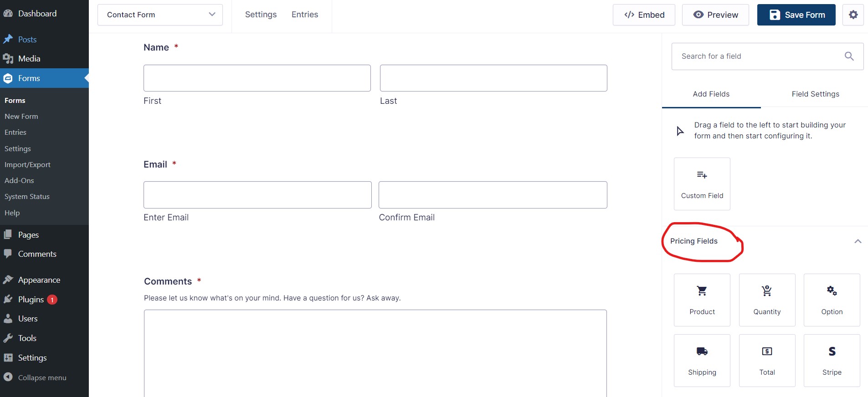Open Add-Ons in sidebar

pyautogui.click(x=19, y=181)
